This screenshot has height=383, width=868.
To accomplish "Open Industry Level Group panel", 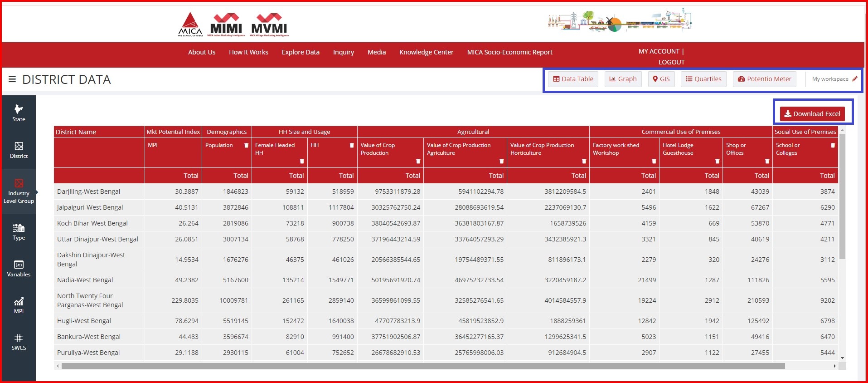I will (19, 191).
